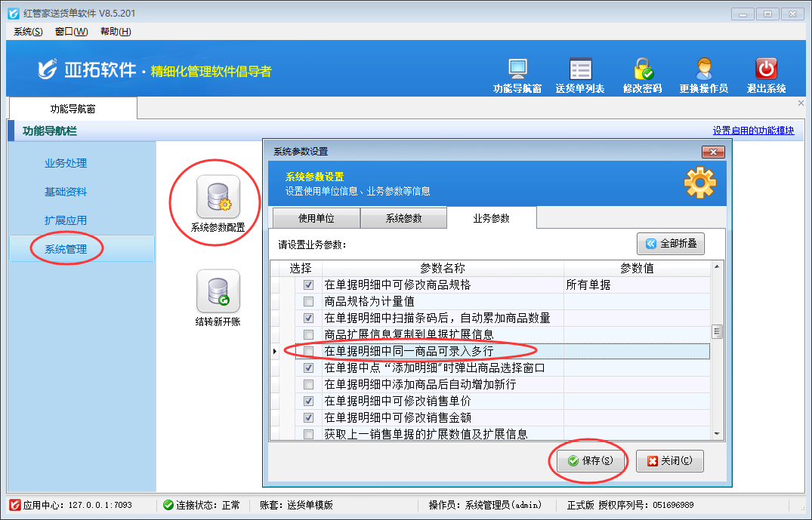Screen dimensions: 812x520
Task: Switch to the 使用单位 tab
Action: point(316,218)
